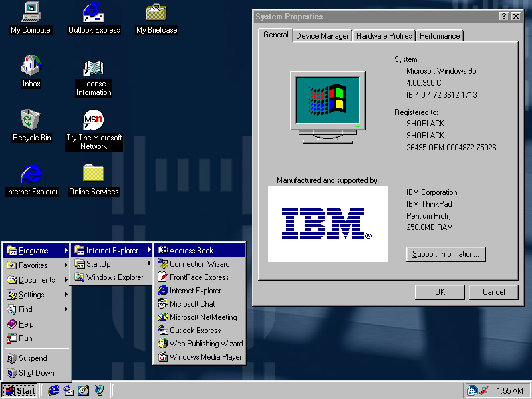Viewport: 532px width, 399px height.
Task: Click the "IBM Corporation" text
Action: tap(432, 192)
